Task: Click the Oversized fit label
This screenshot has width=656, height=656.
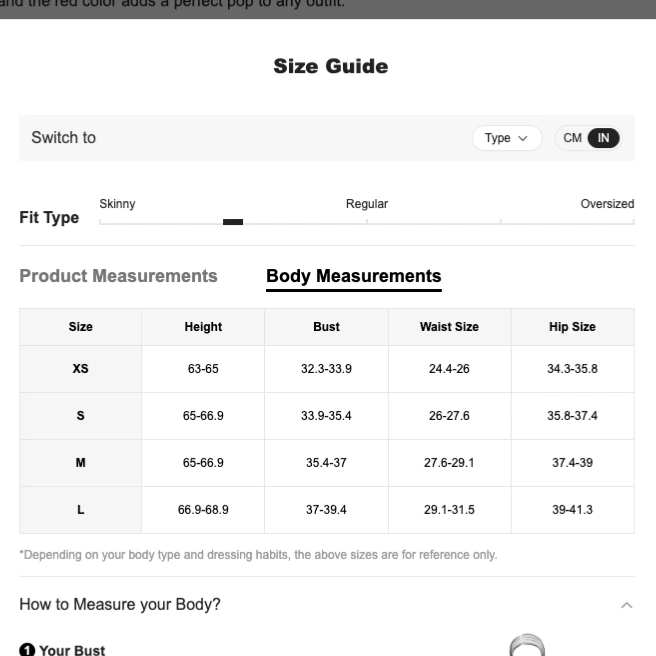Action: point(607,204)
